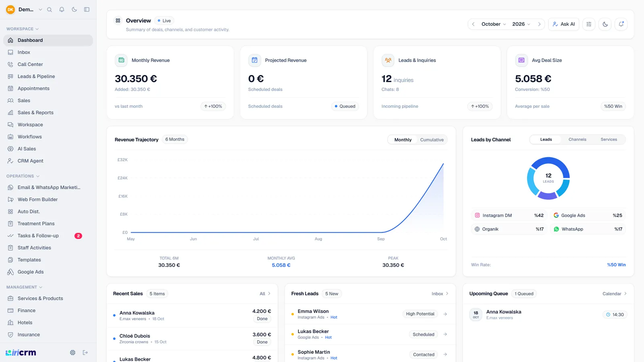Toggle dark mode in top bar
The width and height of the screenshot is (644, 362).
point(605,24)
